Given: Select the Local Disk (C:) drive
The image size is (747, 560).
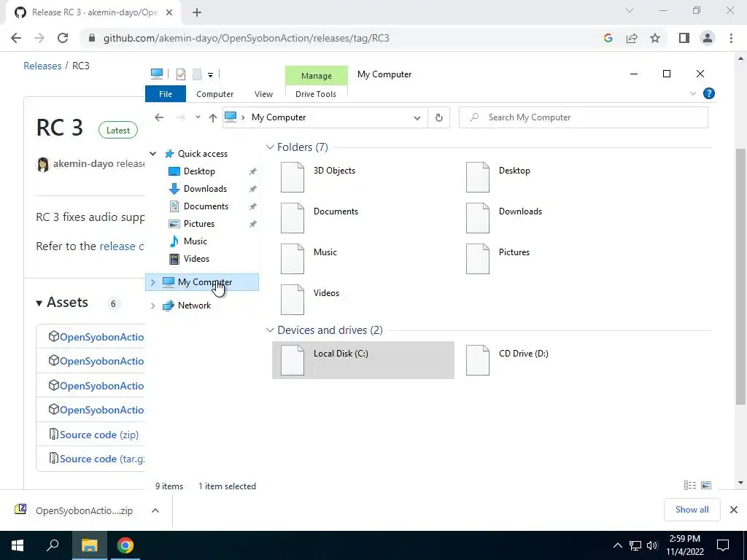Looking at the screenshot, I should tap(363, 360).
